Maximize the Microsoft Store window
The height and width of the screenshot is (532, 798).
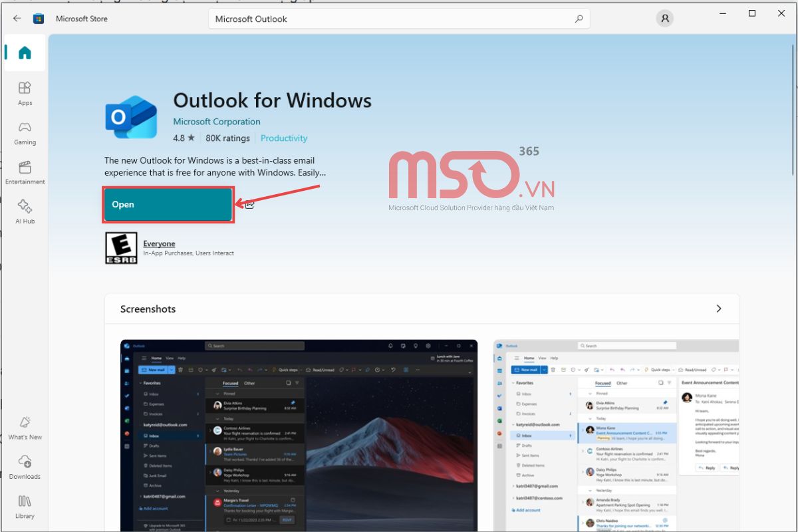(x=752, y=13)
